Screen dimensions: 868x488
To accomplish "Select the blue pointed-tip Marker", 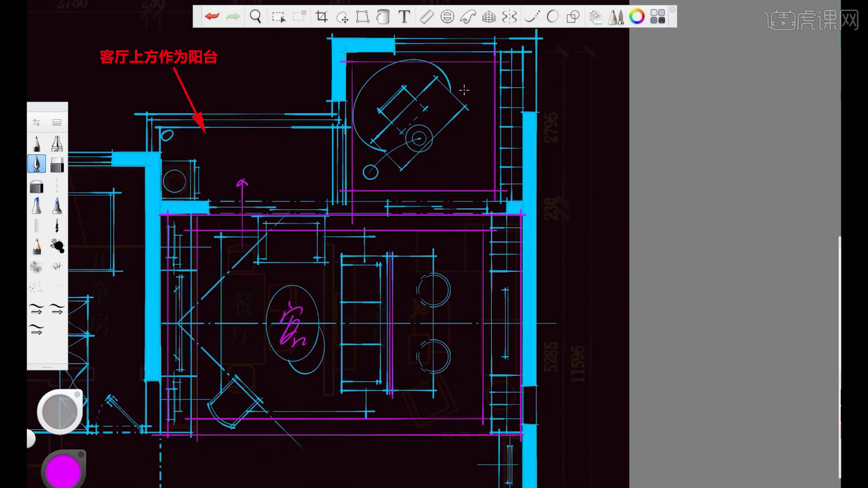I will pyautogui.click(x=57, y=206).
